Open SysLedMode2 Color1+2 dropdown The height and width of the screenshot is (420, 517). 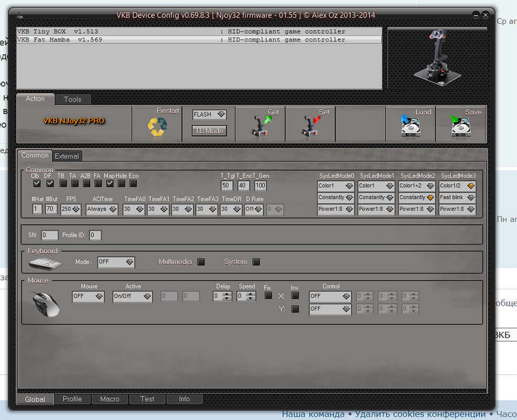point(417,186)
